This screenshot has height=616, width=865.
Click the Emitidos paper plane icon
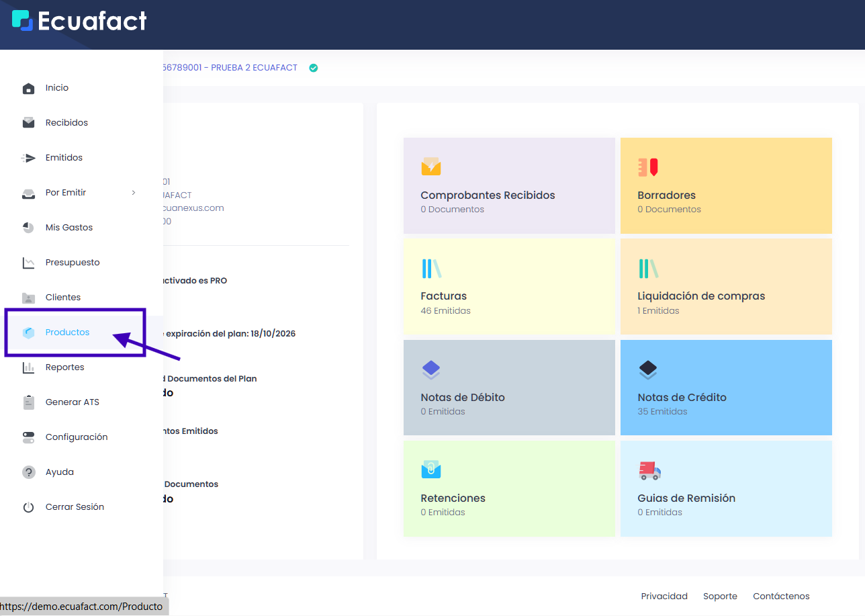[28, 158]
